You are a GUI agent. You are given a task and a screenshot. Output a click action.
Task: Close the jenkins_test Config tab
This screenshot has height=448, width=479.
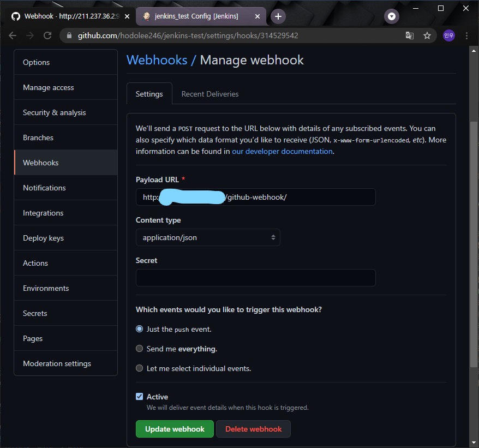click(x=258, y=16)
